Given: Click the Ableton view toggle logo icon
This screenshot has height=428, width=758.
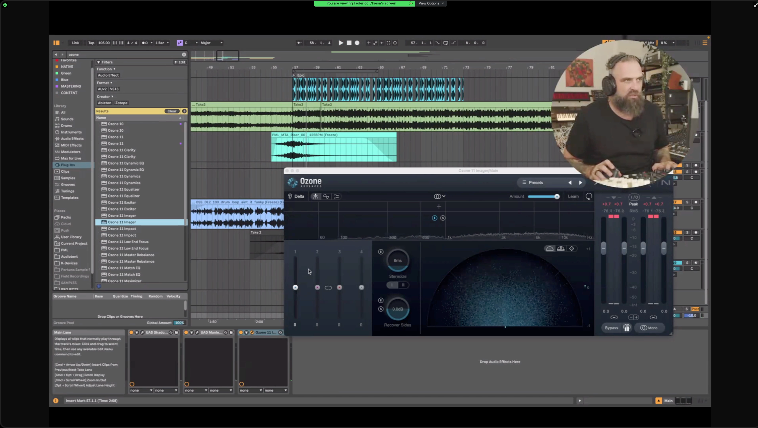Looking at the screenshot, I should tap(57, 43).
